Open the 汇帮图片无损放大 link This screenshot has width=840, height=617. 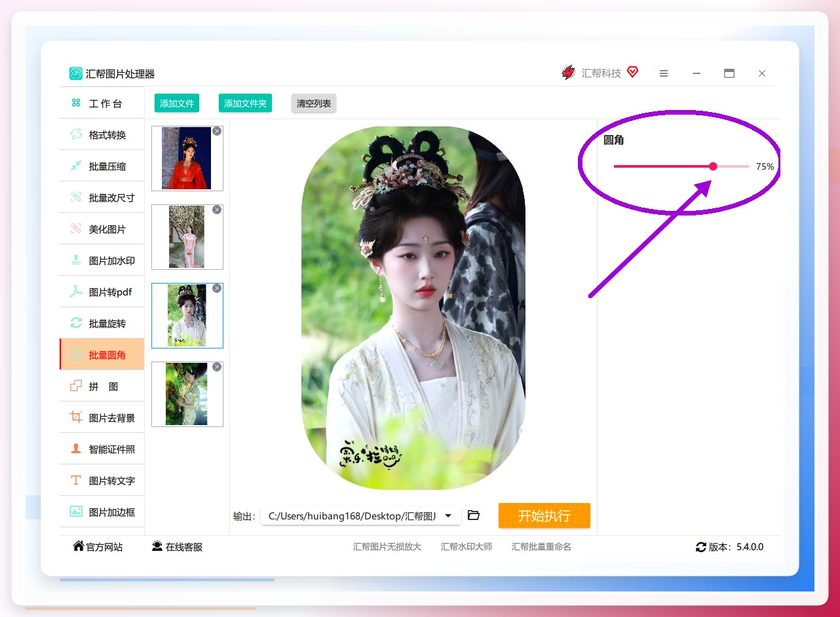(387, 547)
